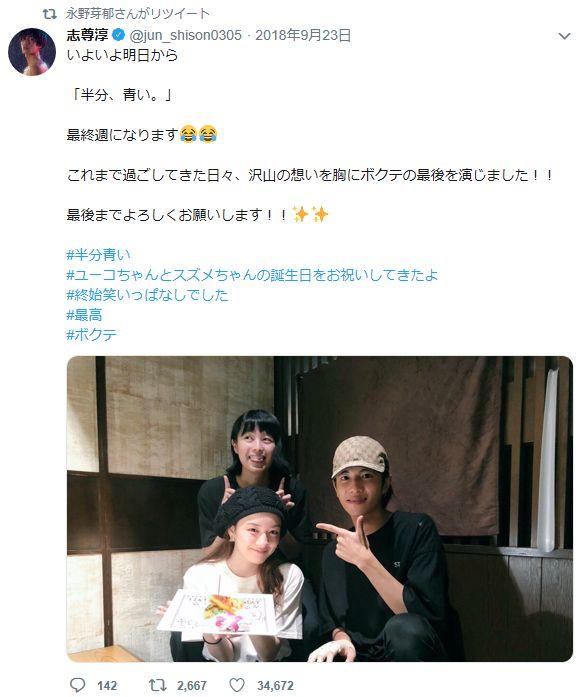View the 34,672 likes count
The width and height of the screenshot is (582, 697).
(x=275, y=685)
